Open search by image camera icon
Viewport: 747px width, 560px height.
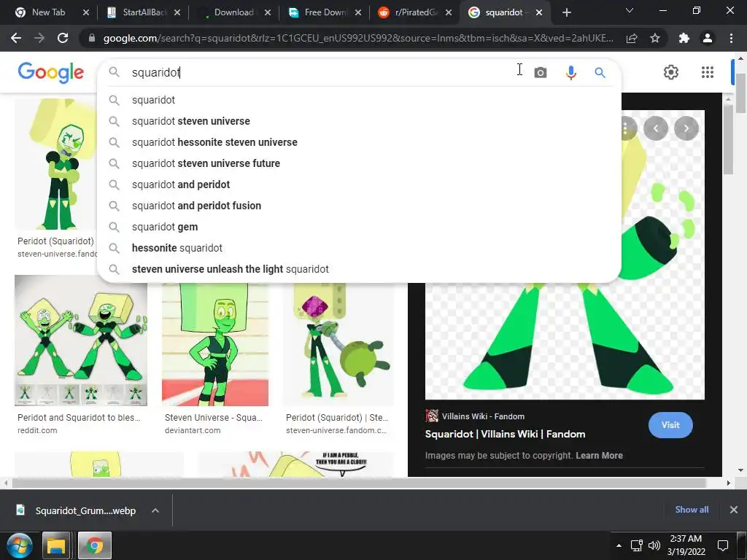541,72
